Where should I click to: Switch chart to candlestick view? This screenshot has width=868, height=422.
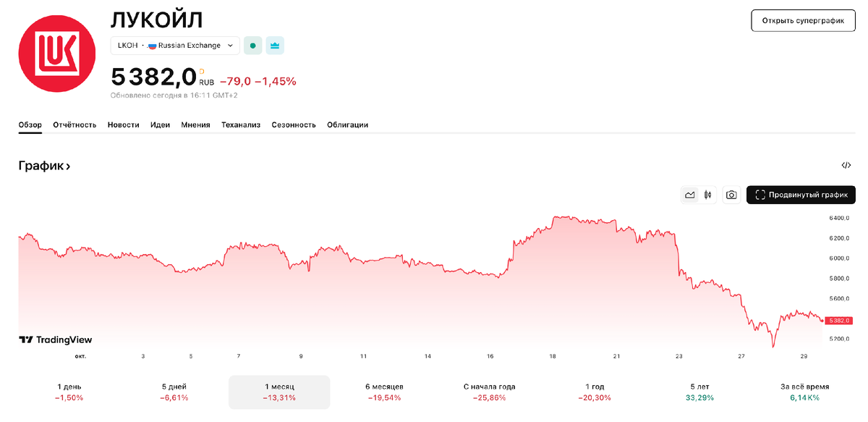pos(708,195)
